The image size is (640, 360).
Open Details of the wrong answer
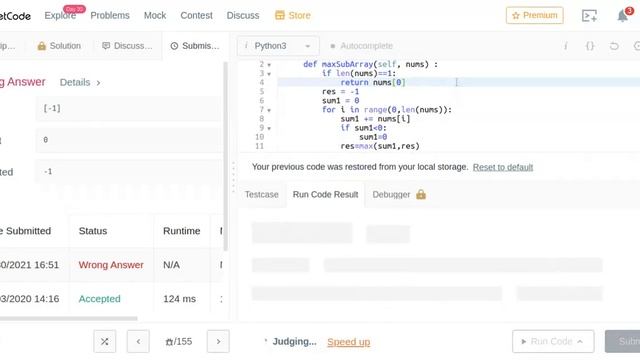point(80,82)
